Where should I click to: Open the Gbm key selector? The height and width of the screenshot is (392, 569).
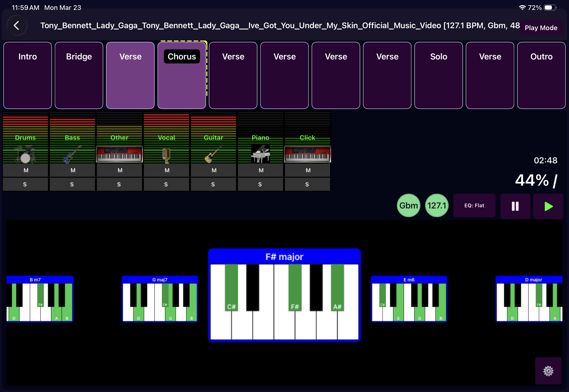coord(408,205)
